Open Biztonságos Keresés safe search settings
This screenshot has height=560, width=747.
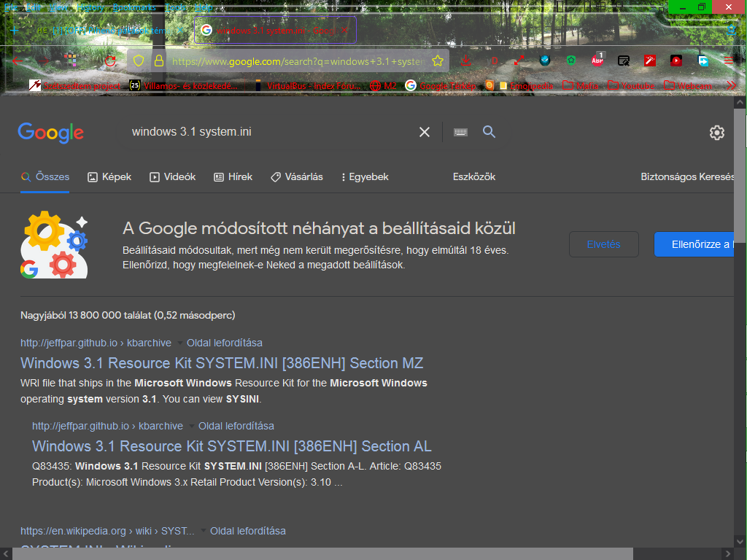point(687,177)
